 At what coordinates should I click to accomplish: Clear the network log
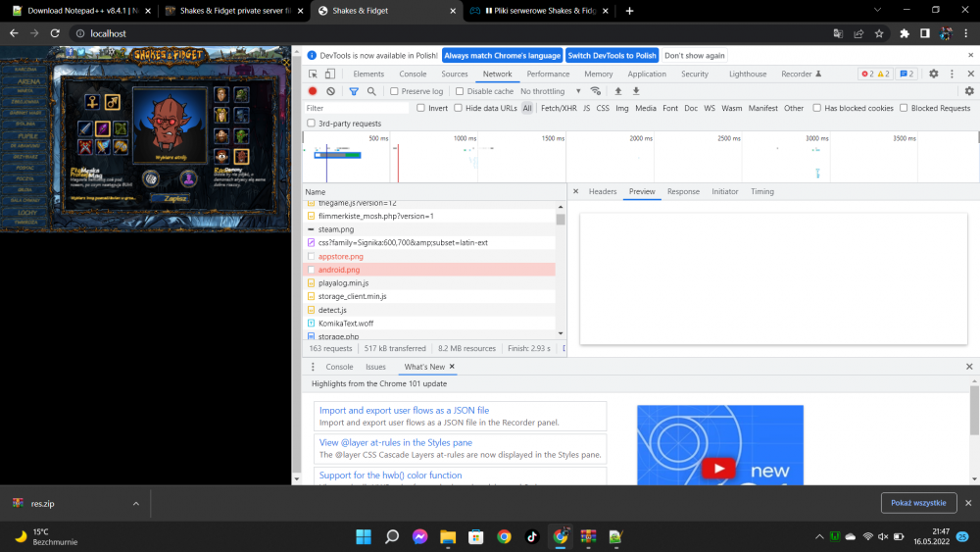click(330, 91)
